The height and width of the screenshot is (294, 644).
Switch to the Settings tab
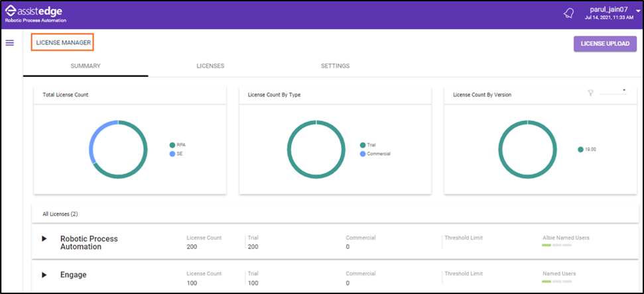point(335,66)
